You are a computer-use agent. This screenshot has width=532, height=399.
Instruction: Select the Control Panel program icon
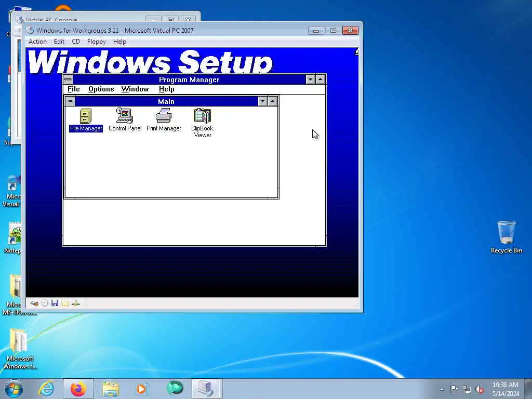(125, 120)
